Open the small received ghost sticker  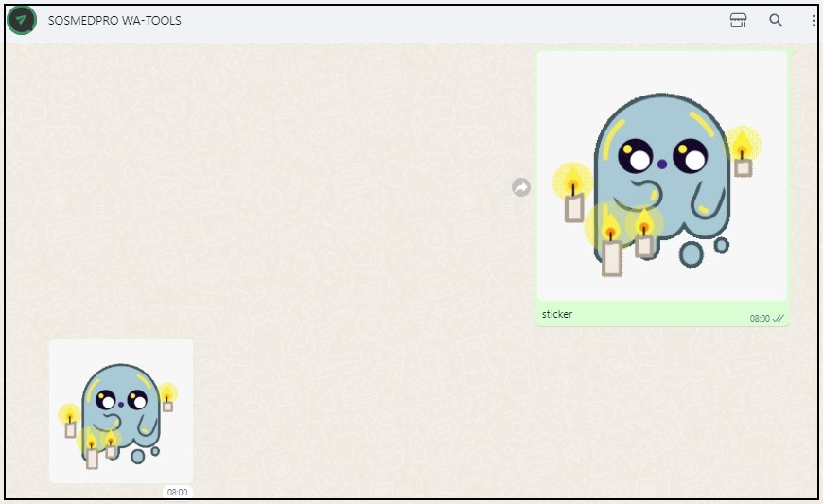point(121,411)
